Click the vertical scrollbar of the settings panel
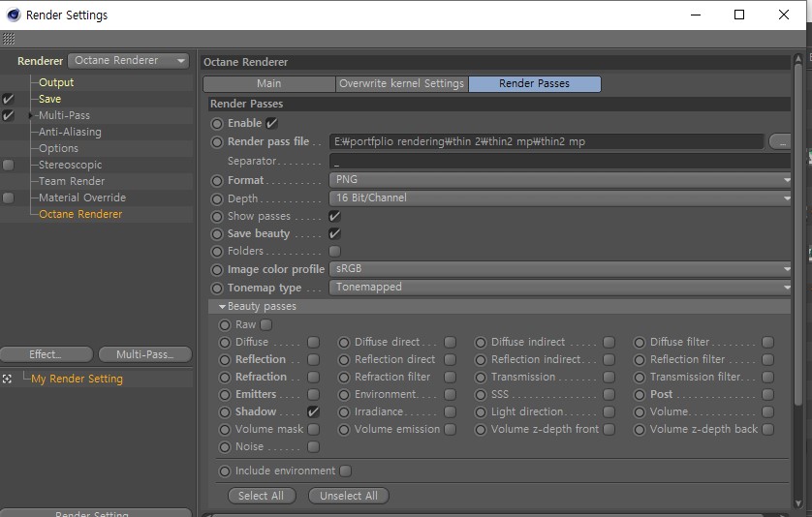 click(798, 233)
